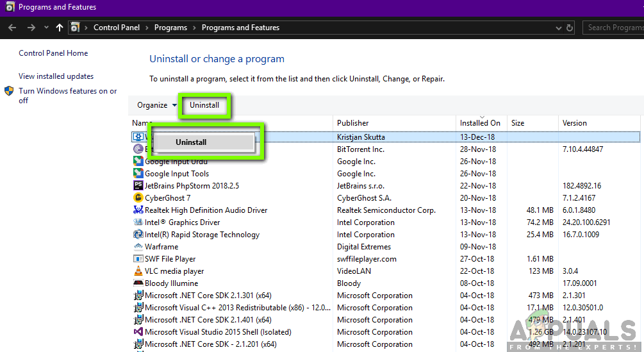Click the Realtek Audio Driver icon
This screenshot has height=352, width=644.
tap(138, 210)
